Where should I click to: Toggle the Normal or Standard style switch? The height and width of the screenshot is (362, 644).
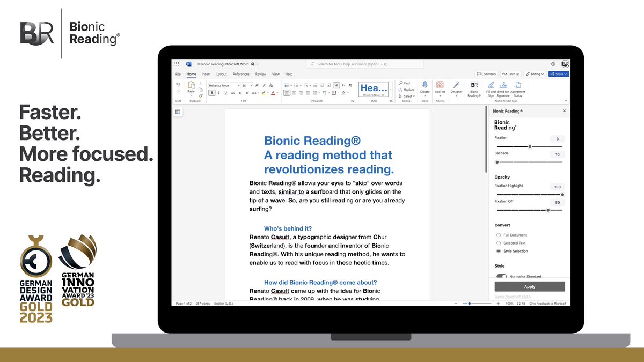[501, 276]
